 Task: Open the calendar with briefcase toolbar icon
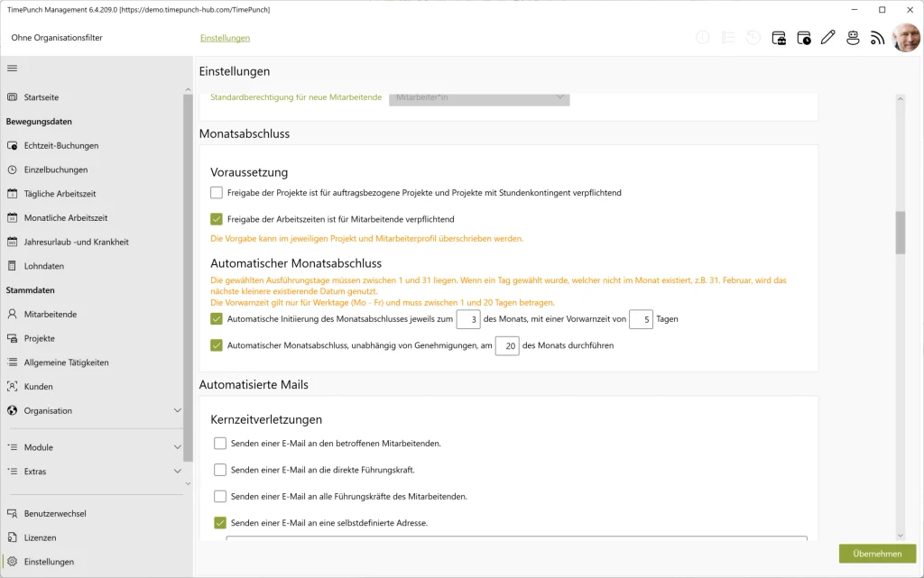point(779,38)
